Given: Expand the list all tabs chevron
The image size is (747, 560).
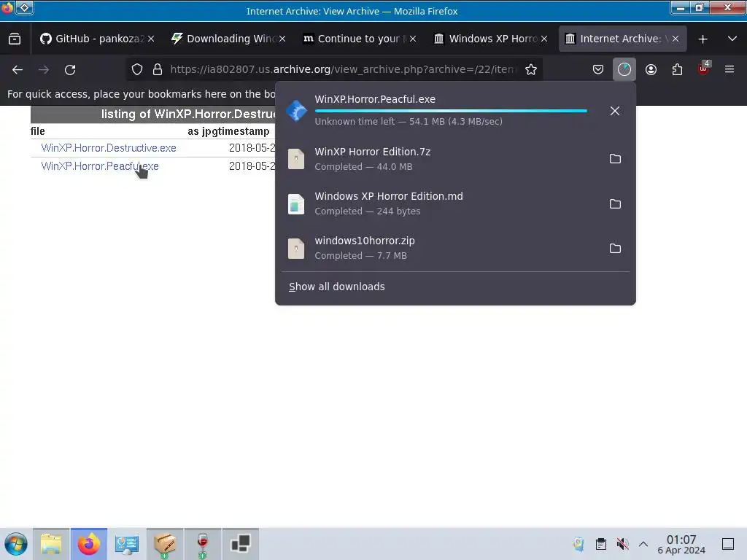Looking at the screenshot, I should pos(732,39).
